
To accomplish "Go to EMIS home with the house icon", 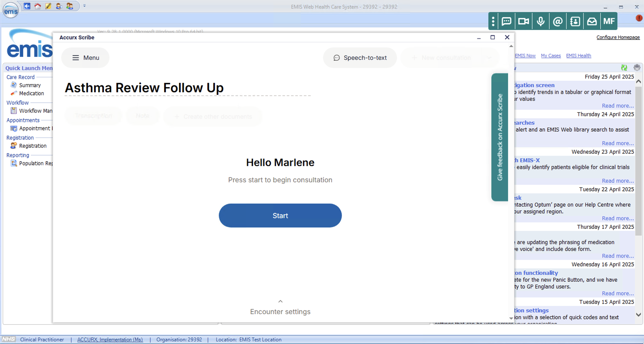I will click(x=38, y=6).
